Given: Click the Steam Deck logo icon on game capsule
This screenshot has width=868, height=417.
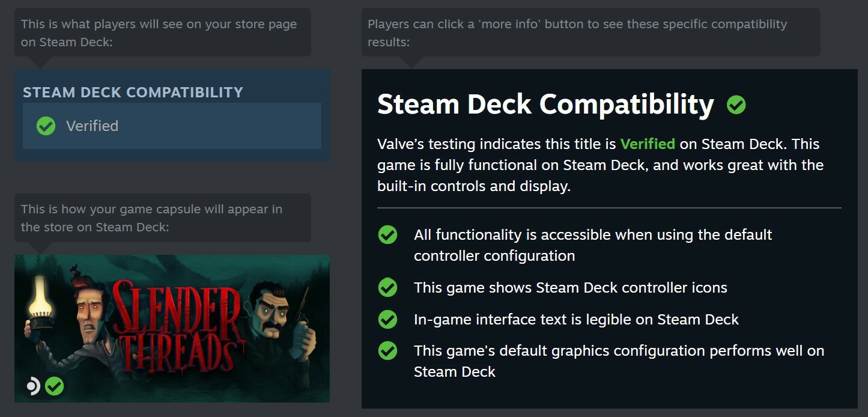Looking at the screenshot, I should coord(32,386).
